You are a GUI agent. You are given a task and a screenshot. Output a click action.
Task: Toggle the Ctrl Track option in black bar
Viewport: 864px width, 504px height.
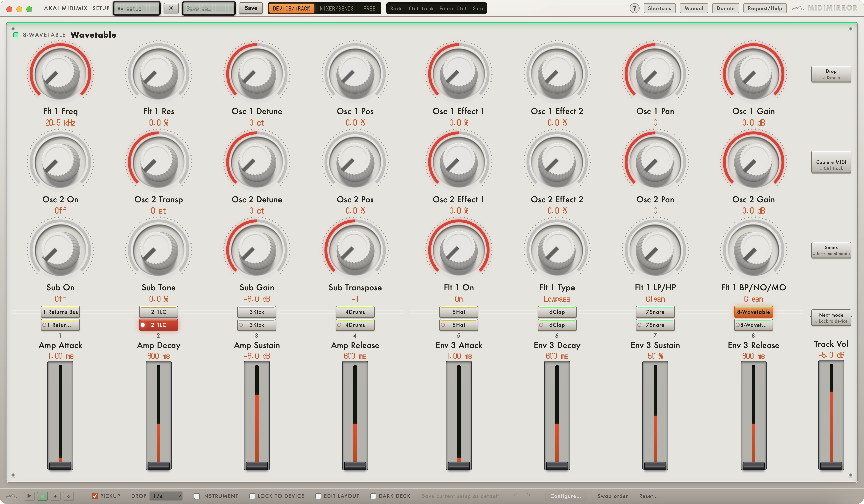pyautogui.click(x=421, y=8)
